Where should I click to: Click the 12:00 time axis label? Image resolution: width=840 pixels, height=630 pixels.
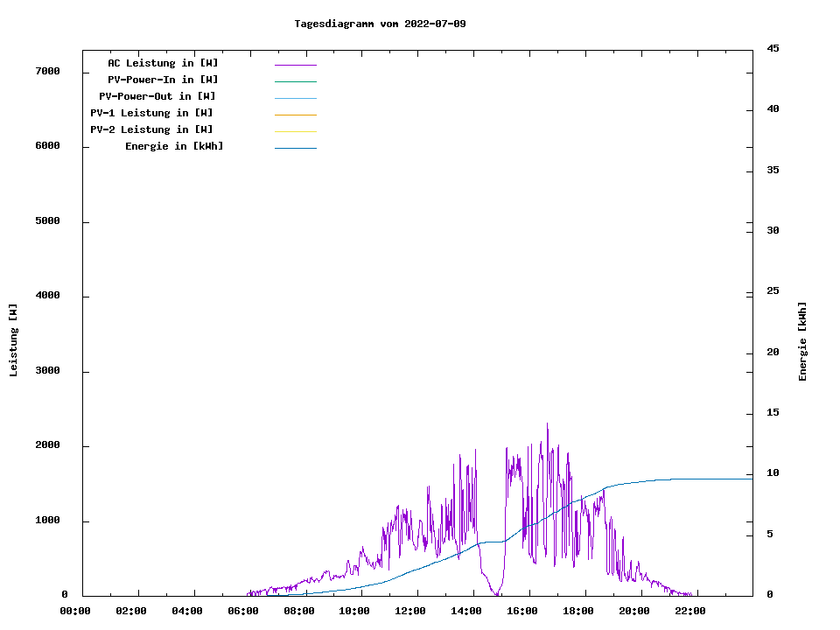[x=410, y=611]
